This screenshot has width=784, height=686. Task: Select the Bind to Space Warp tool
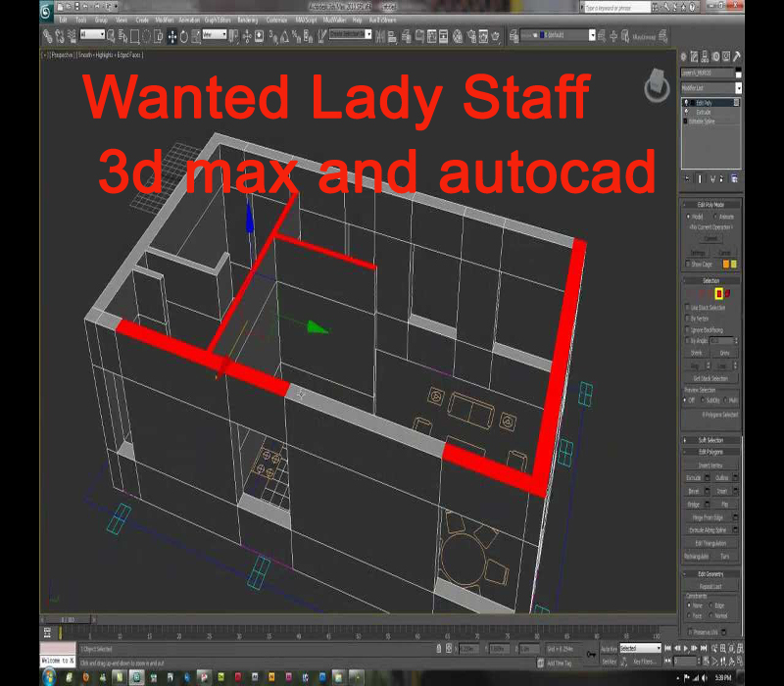pyautogui.click(x=72, y=36)
